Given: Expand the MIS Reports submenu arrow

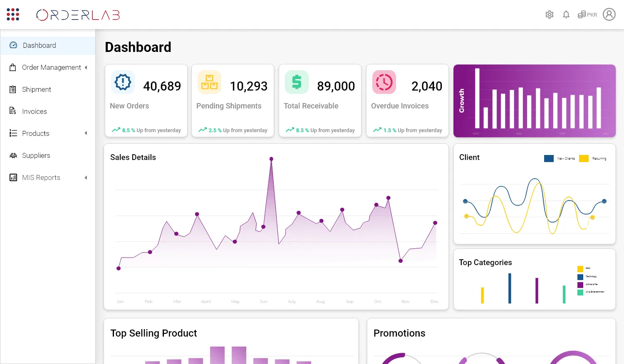Looking at the screenshot, I should (x=86, y=177).
